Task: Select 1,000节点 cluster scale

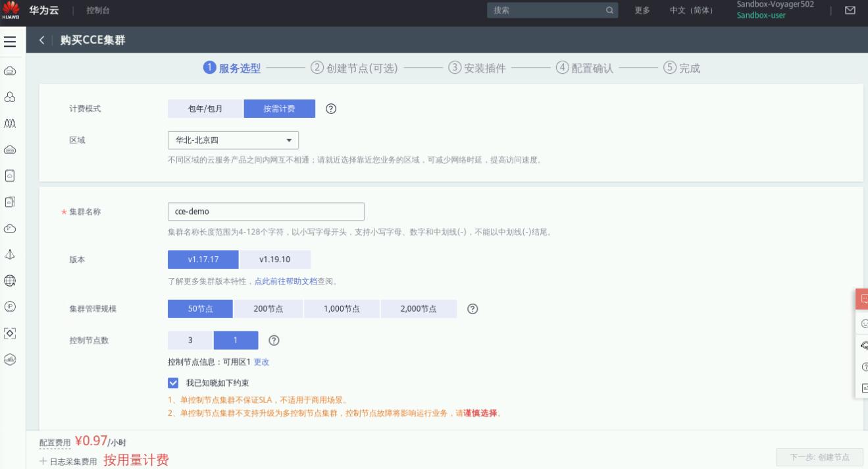Action: 342,309
